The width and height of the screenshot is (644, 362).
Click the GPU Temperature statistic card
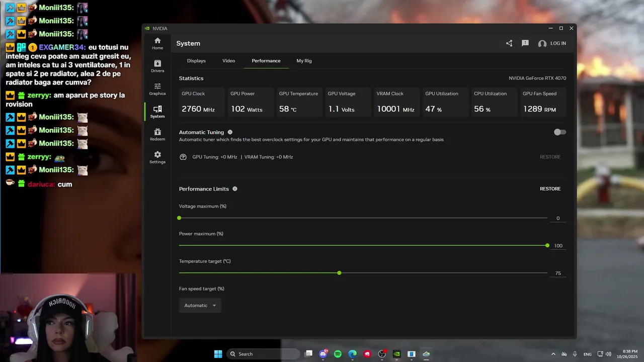pos(299,102)
